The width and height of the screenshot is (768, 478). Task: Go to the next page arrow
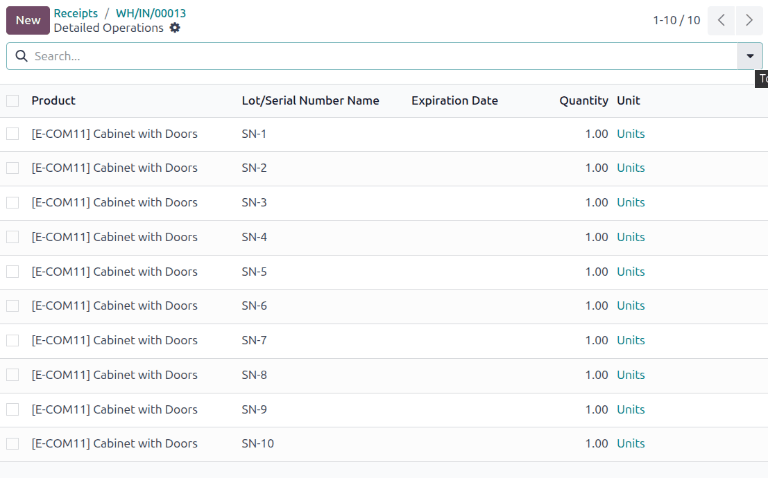pos(749,20)
